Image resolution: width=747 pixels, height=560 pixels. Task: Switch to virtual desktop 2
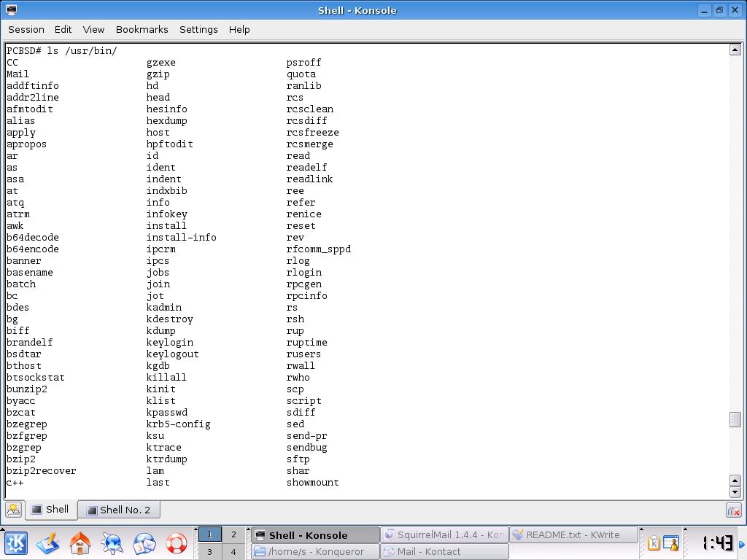pyautogui.click(x=233, y=534)
